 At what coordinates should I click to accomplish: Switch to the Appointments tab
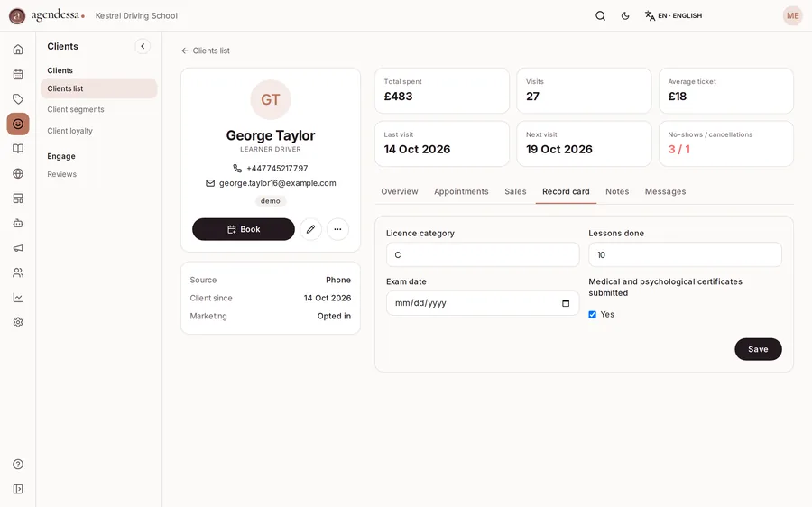[461, 191]
